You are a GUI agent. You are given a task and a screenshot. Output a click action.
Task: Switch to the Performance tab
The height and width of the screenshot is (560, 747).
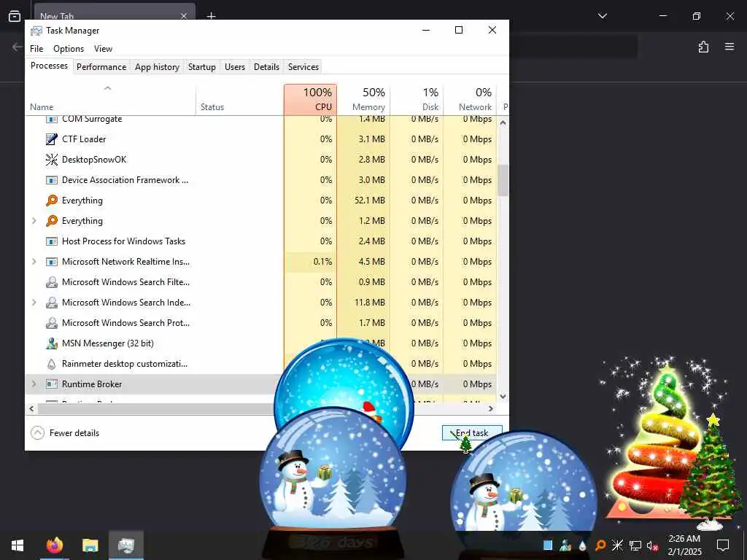click(x=101, y=67)
